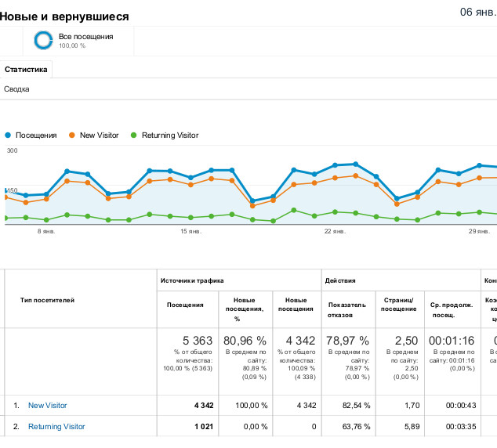Click the Новые и вернувшиеся report title
The image size is (497, 448).
tap(65, 16)
